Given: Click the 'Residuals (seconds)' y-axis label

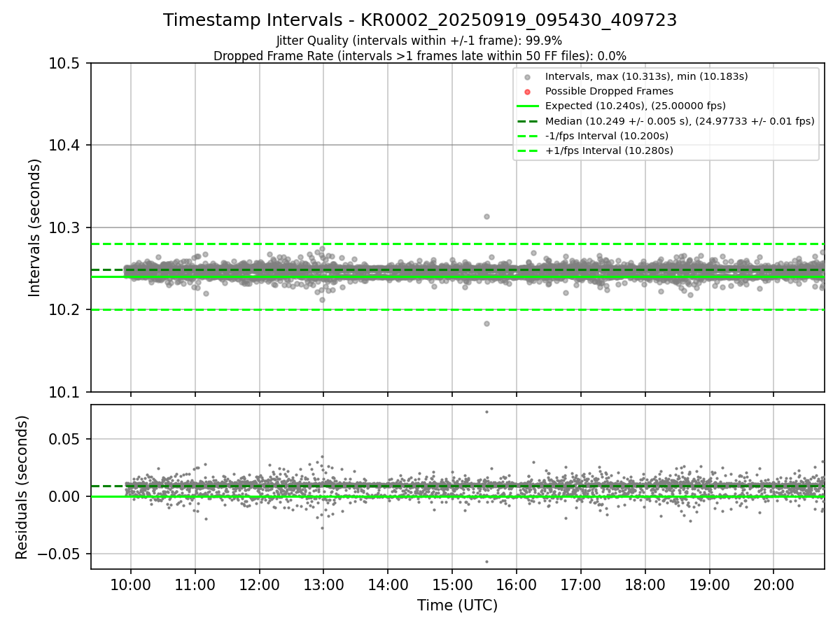Looking at the screenshot, I should (22, 487).
